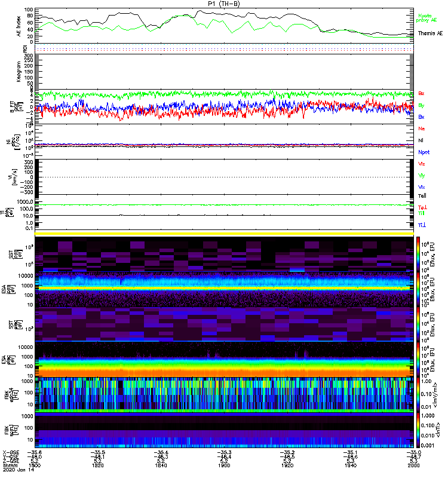Click the X-GSE value "-35.3"

pyautogui.click(x=224, y=452)
